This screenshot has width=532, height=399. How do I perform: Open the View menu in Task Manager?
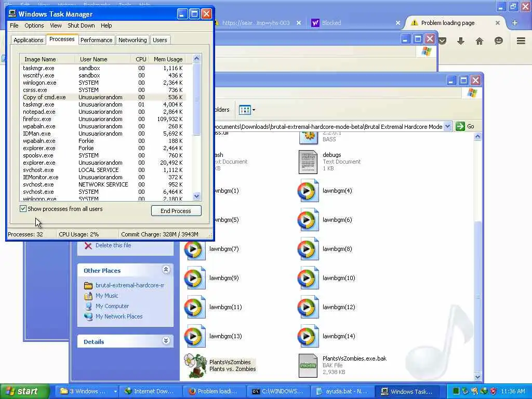[56, 25]
